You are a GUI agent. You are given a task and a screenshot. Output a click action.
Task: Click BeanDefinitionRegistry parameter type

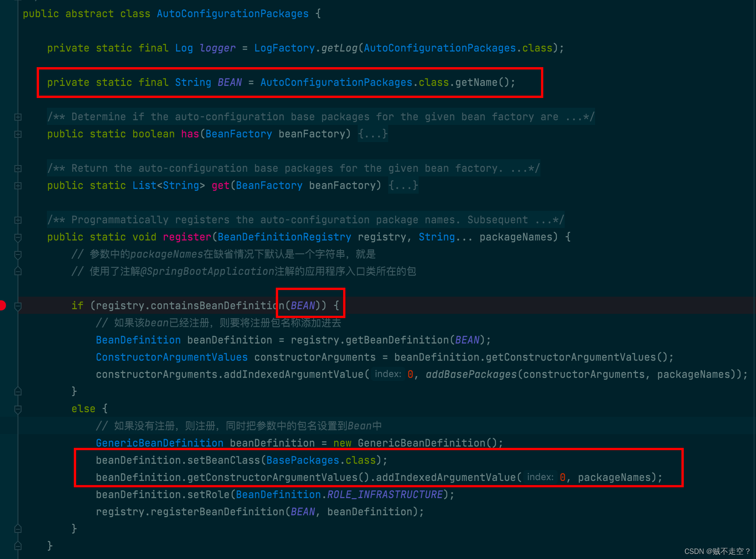pyautogui.click(x=284, y=237)
